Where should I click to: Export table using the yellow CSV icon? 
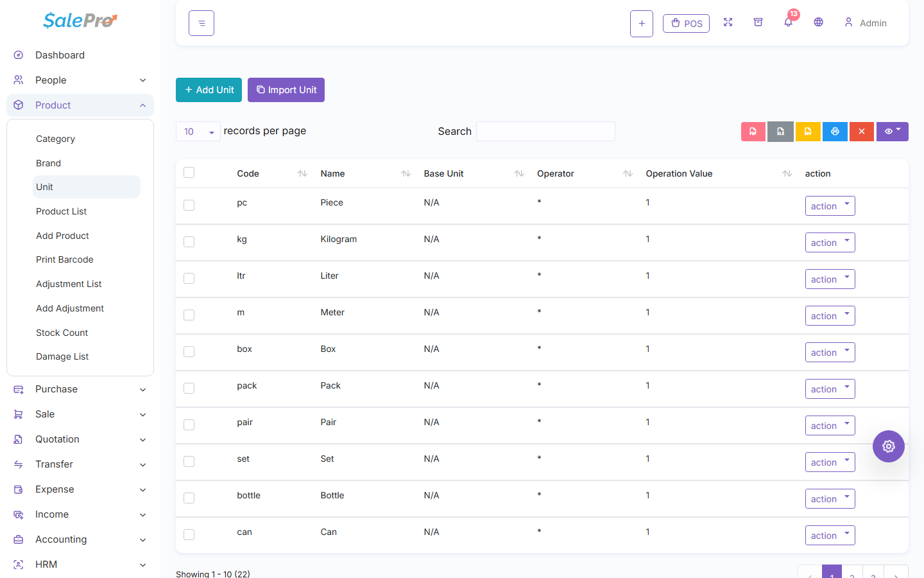coord(808,132)
